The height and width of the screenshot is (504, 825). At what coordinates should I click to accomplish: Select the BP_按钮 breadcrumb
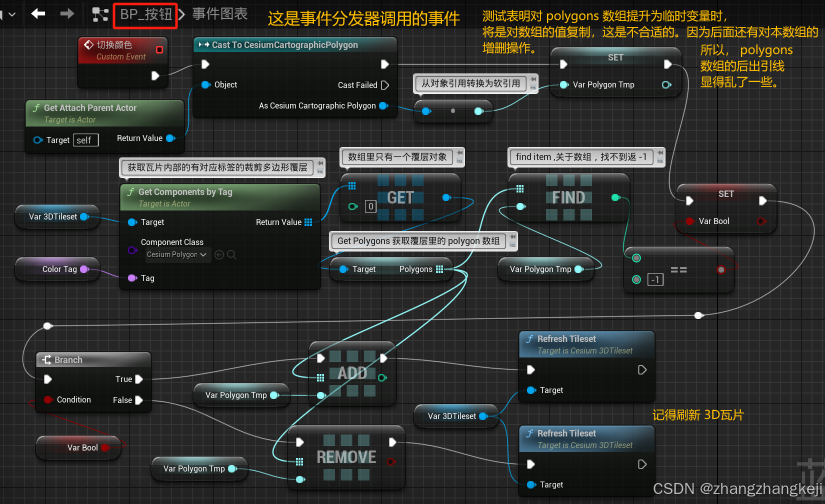click(x=144, y=15)
